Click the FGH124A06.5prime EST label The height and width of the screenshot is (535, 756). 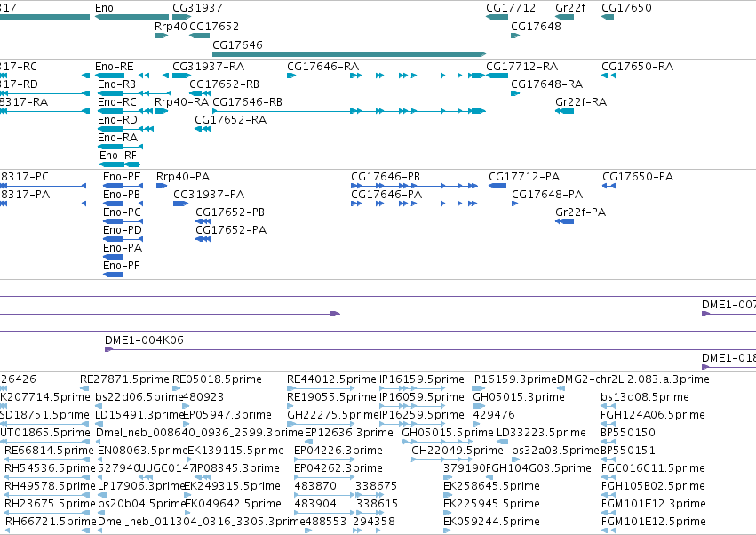(x=653, y=415)
